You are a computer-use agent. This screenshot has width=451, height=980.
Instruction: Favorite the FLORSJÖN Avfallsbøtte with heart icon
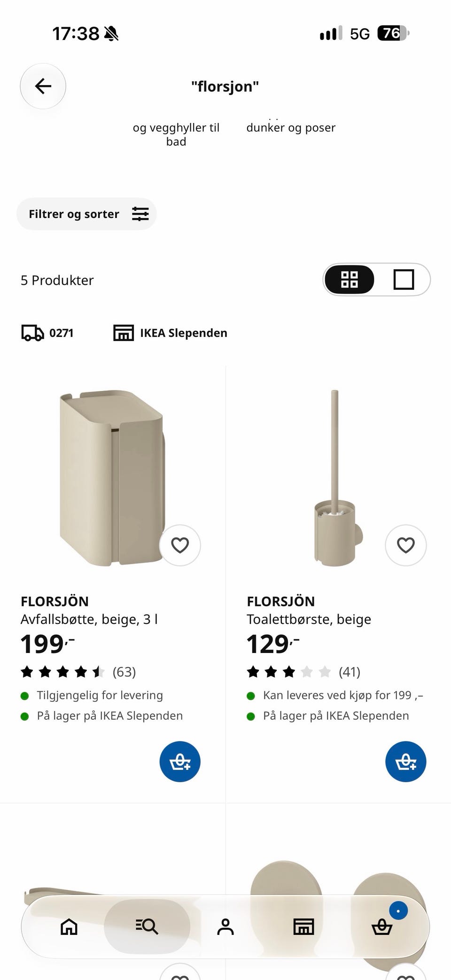180,545
